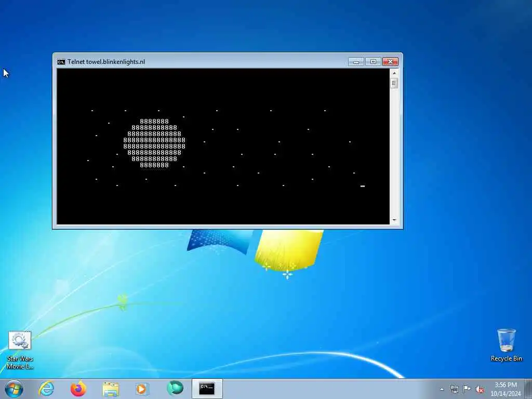Screen dimensions: 532x399
Task: Click the Telnet scrollbar thumb
Action: 394,83
